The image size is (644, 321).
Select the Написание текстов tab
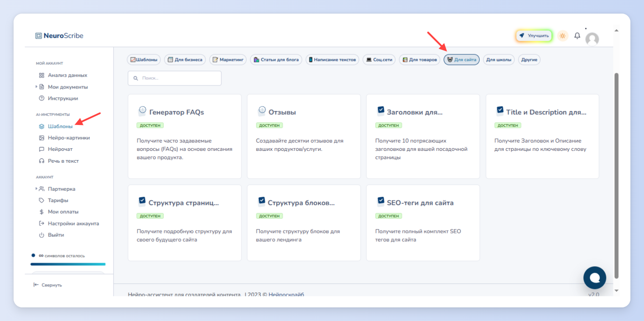[333, 60]
